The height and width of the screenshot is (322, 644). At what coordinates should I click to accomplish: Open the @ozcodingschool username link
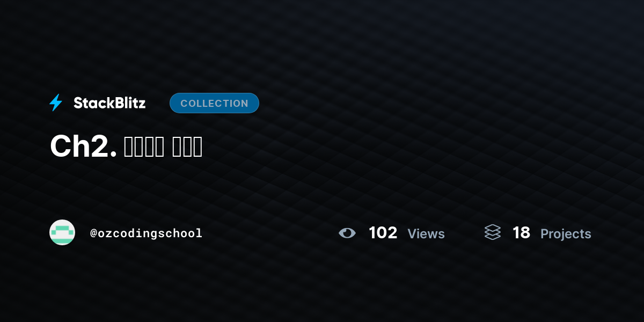click(147, 233)
